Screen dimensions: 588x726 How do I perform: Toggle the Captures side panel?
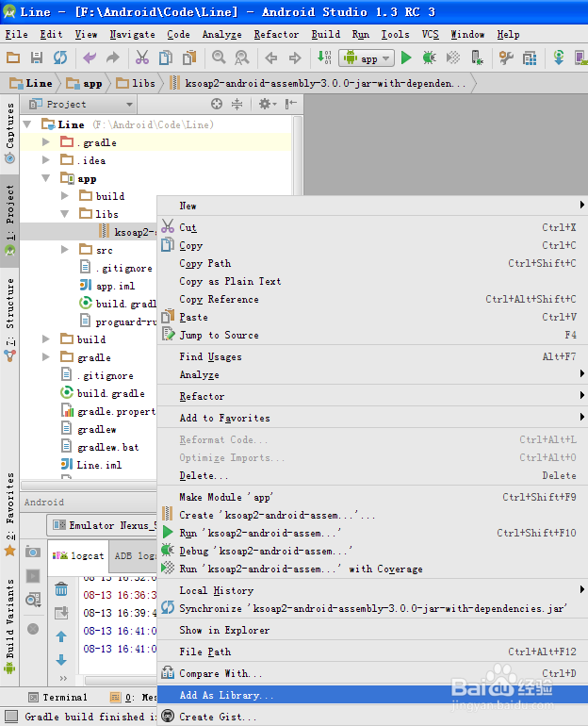(9, 133)
